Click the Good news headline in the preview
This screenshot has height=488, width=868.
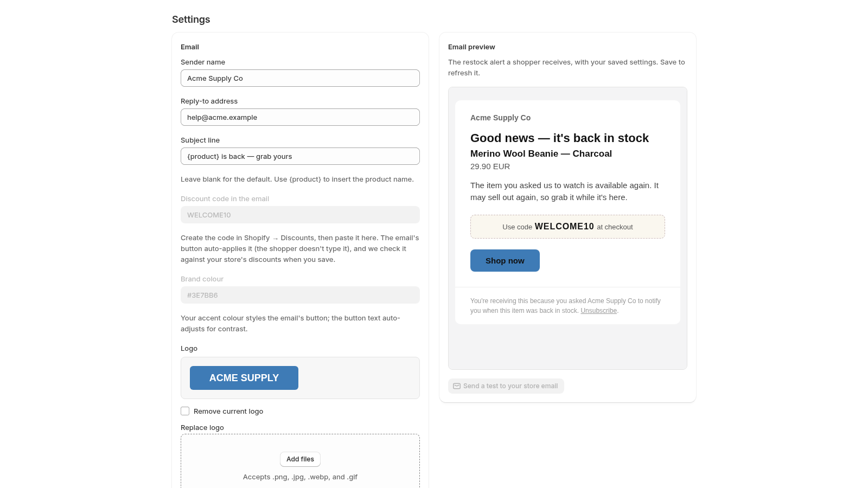(x=559, y=138)
